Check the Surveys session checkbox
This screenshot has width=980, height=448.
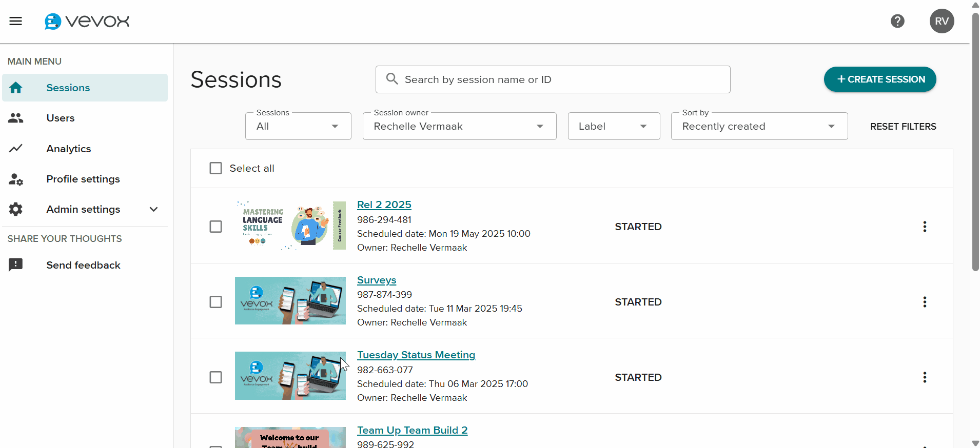tap(216, 302)
